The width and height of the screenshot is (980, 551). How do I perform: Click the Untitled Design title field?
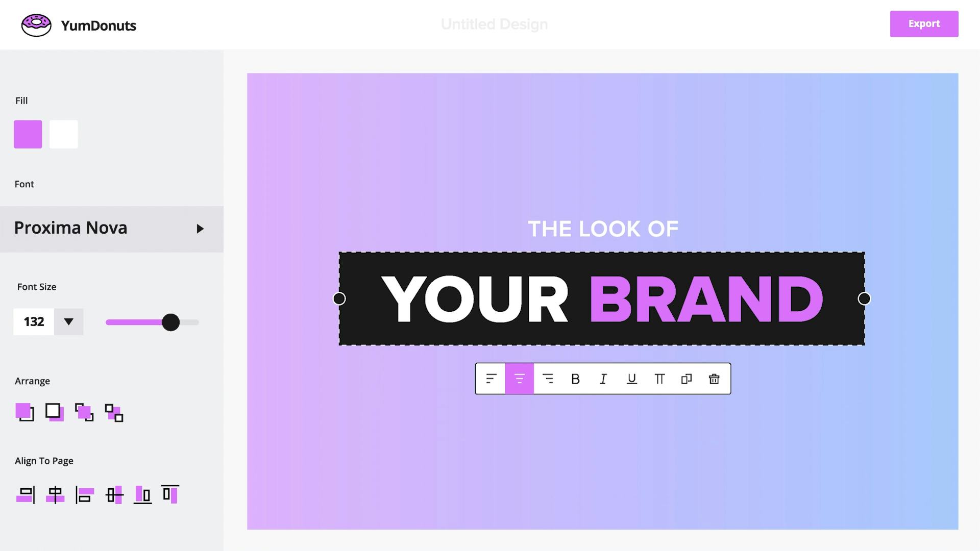pos(494,24)
